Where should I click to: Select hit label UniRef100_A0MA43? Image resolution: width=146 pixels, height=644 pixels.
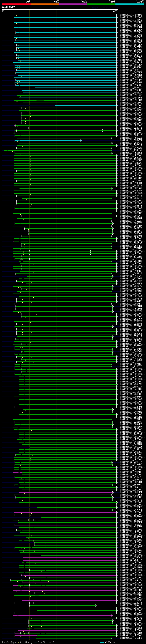tap(131, 70)
